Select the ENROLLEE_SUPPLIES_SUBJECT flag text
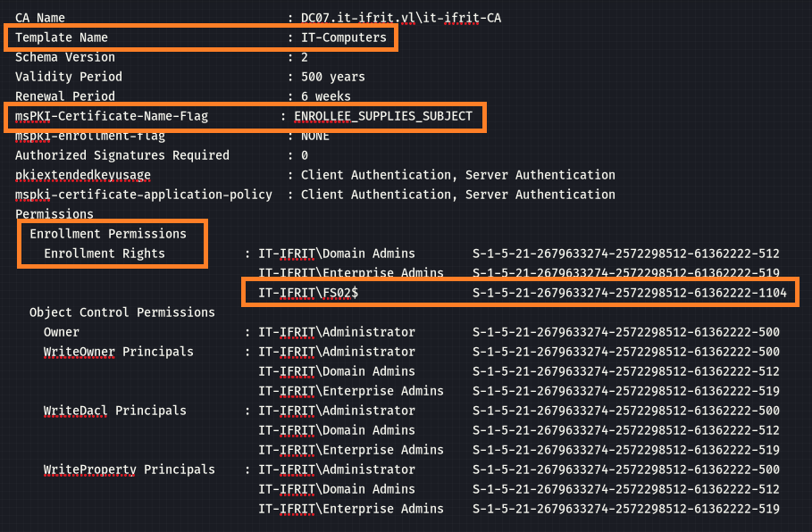Screen dimensions: 812x532 [383, 116]
